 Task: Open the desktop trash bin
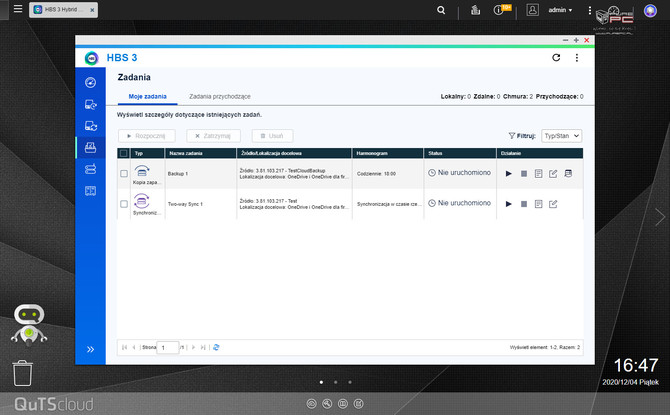tap(22, 373)
